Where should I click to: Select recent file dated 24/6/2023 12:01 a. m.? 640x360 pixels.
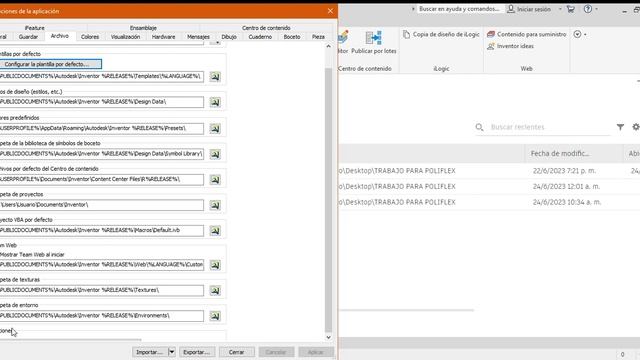(489, 187)
